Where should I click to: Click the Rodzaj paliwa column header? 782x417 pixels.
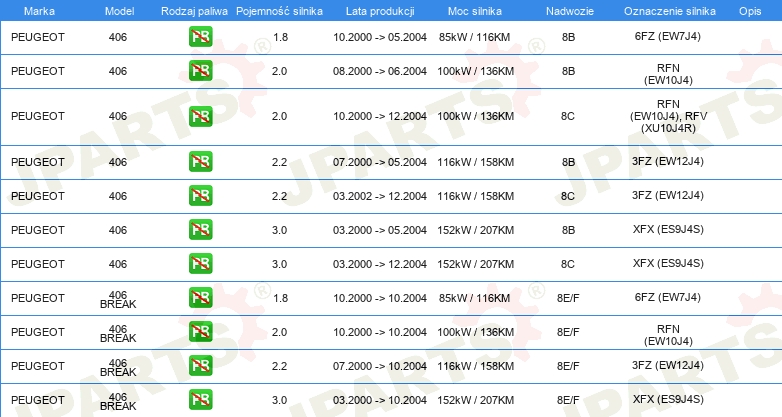click(195, 11)
